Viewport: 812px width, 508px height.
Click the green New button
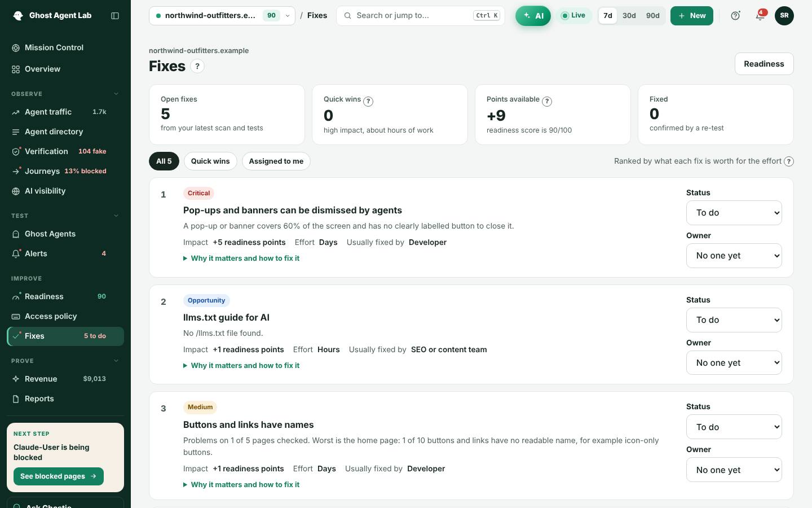tap(692, 16)
